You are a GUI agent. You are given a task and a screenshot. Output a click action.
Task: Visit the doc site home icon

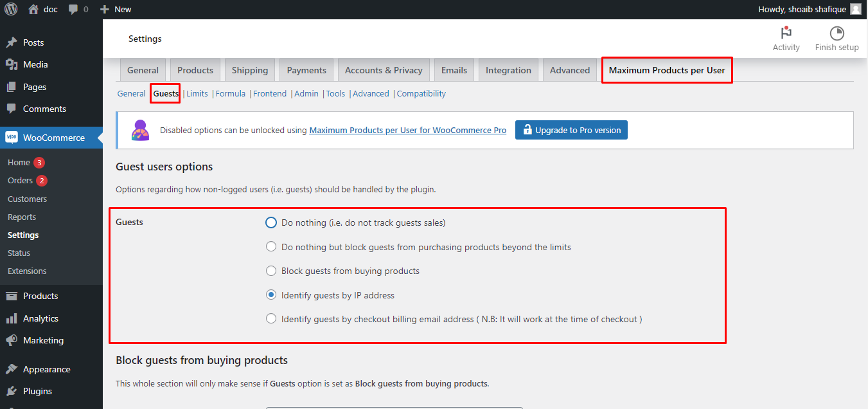click(33, 9)
